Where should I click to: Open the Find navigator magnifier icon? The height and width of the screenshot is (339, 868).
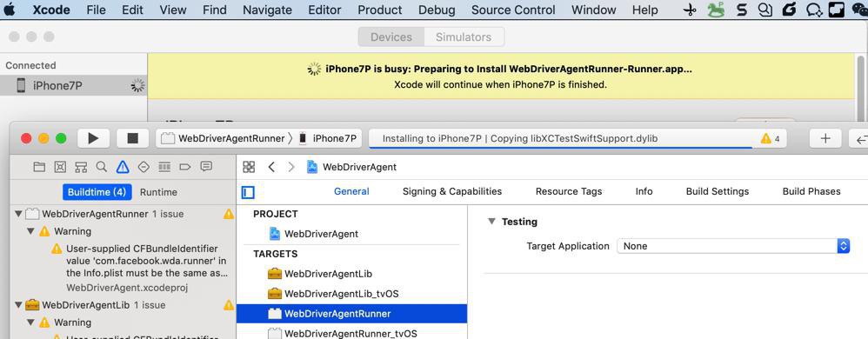point(101,167)
